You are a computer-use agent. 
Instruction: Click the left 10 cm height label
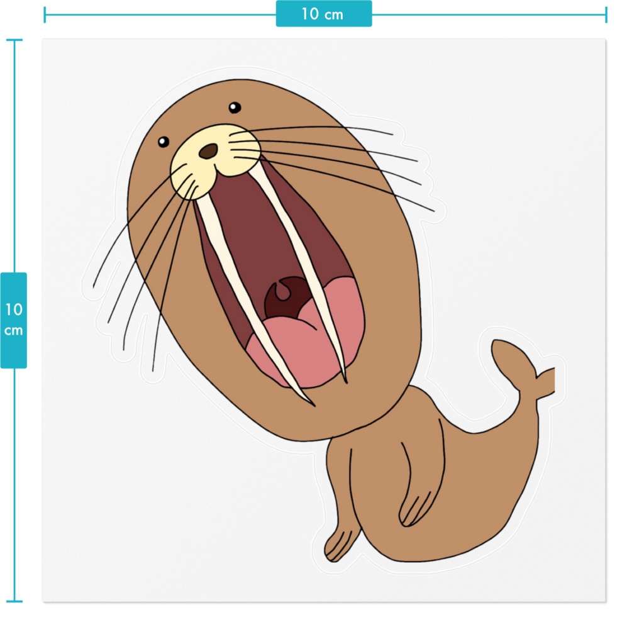pos(14,320)
